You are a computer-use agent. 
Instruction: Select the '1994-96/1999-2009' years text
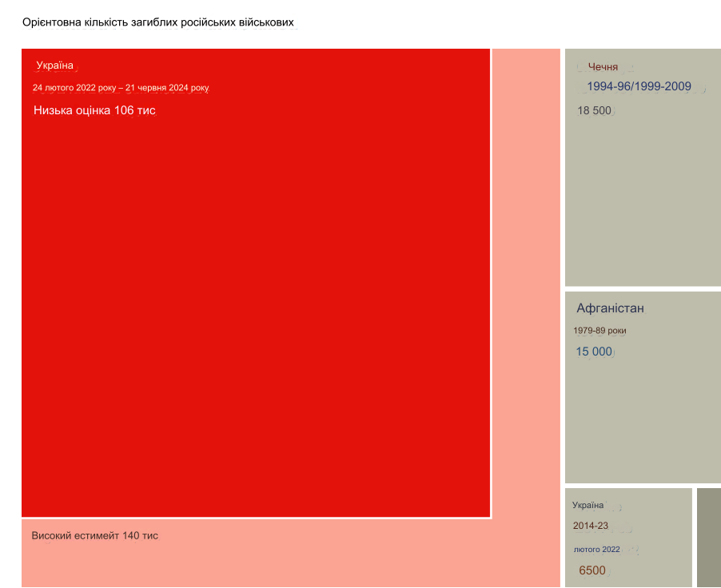point(639,86)
